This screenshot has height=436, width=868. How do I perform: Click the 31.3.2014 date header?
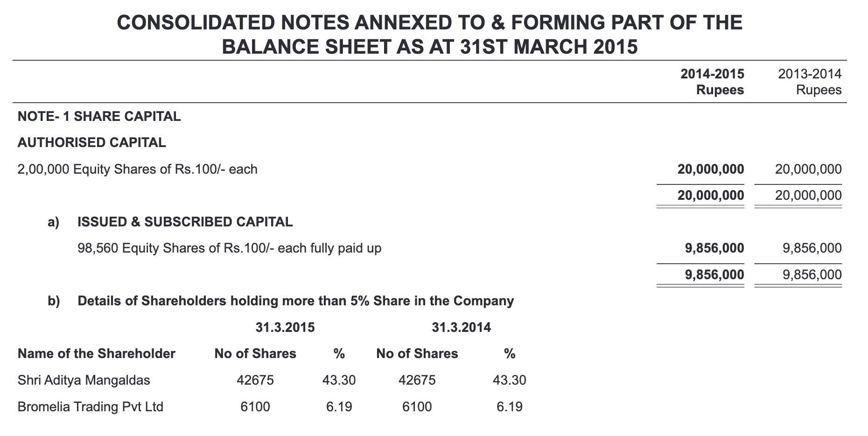(x=461, y=327)
